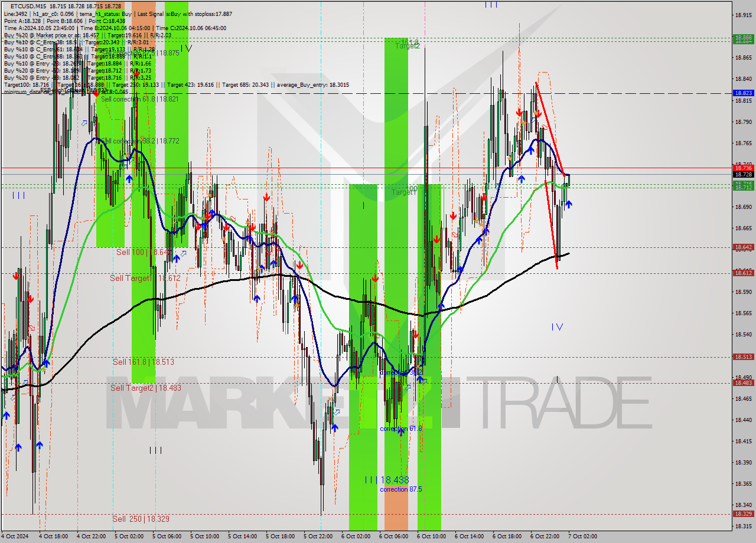Click the 'Sell Target2 | 18.483' label
The width and height of the screenshot is (756, 543).
(146, 388)
